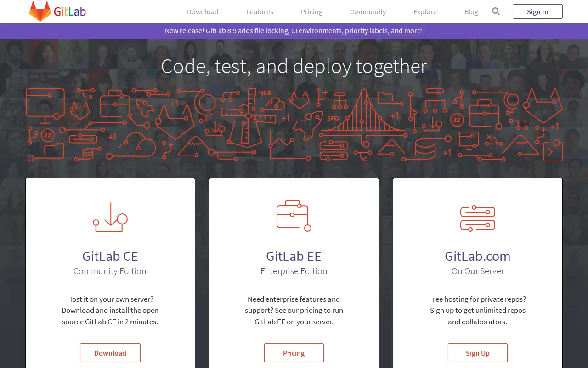The width and height of the screenshot is (588, 368).
Task: Click the 'Need enterprise features and support?' description
Action: (294, 310)
